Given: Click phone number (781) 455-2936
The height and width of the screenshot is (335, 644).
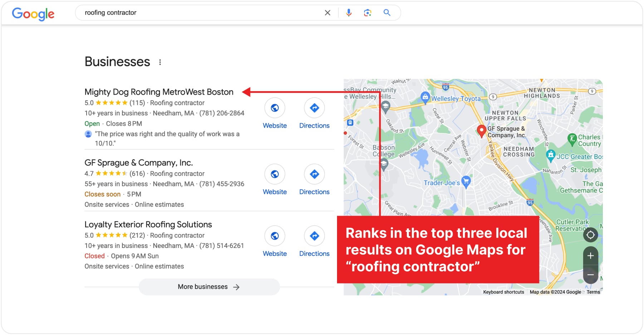Looking at the screenshot, I should [222, 184].
